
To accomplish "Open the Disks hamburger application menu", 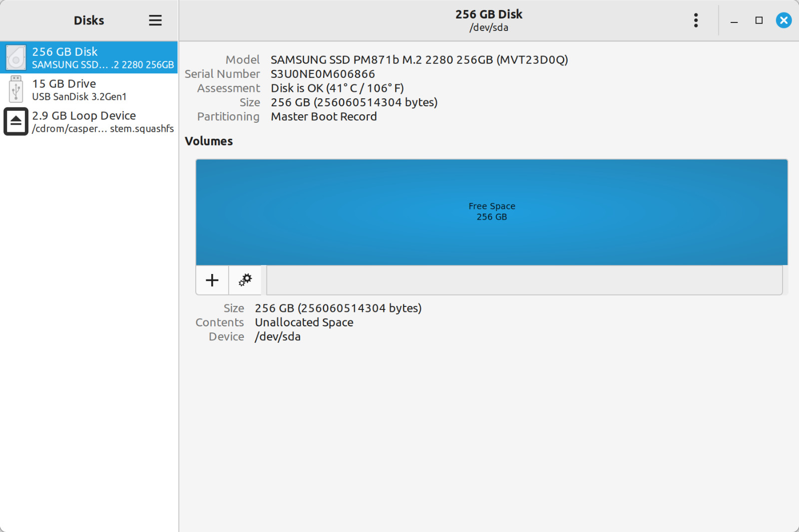I will [155, 20].
